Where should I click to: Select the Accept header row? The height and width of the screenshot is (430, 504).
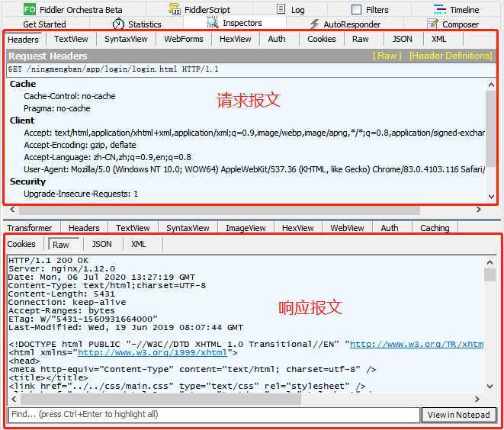coord(254,133)
